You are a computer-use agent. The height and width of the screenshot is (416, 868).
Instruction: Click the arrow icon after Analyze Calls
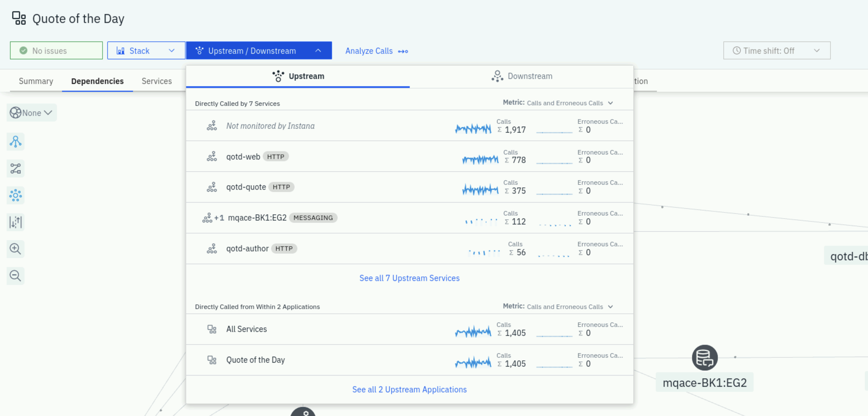click(x=403, y=51)
